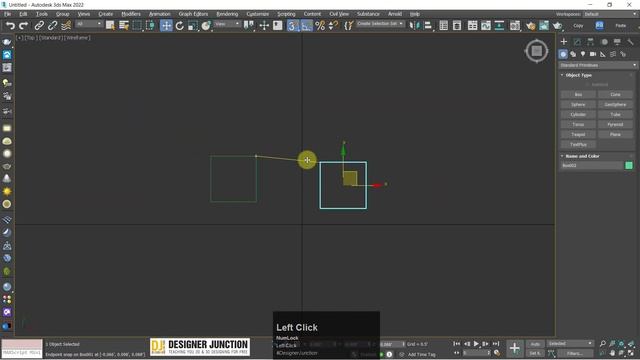Screen dimensions: 640x360
Task: Activate Select and Move tool
Action: pyautogui.click(x=166, y=26)
